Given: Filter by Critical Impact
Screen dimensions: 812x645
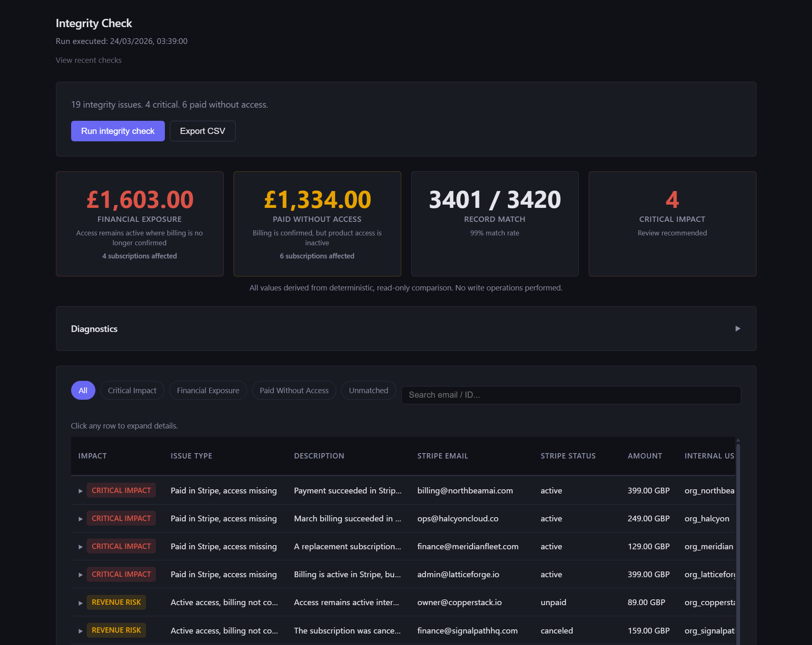Looking at the screenshot, I should pyautogui.click(x=132, y=390).
